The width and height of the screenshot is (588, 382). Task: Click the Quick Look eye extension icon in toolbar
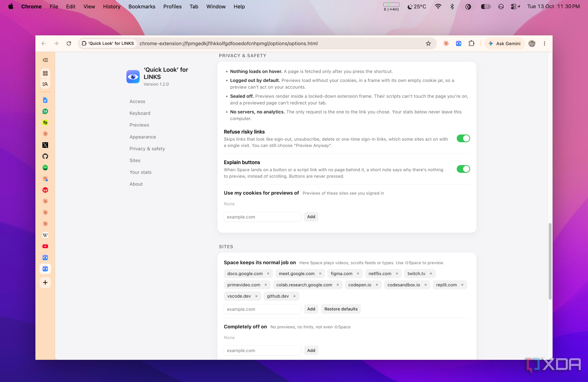click(458, 43)
